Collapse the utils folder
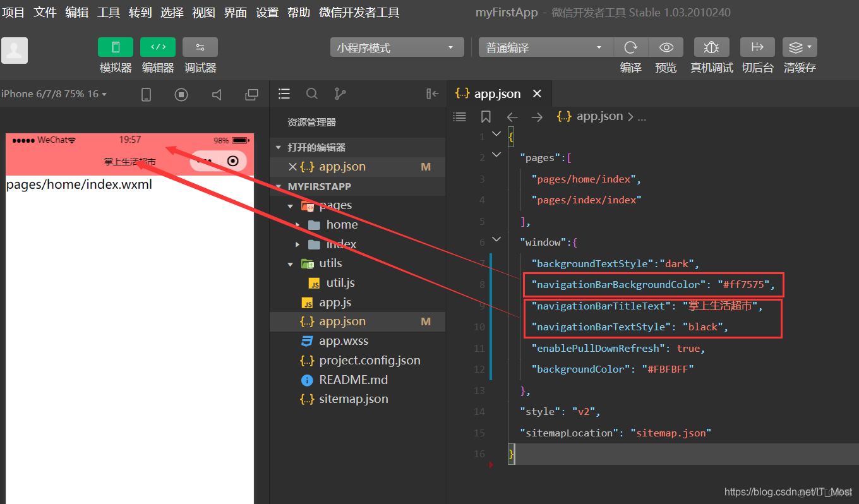The width and height of the screenshot is (859, 504). pos(291,264)
